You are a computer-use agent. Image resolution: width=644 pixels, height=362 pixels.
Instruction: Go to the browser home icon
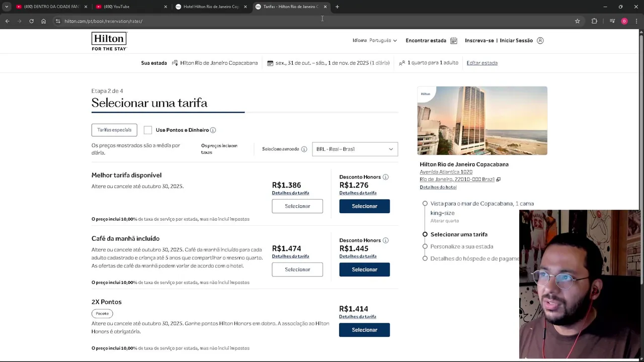point(43,21)
